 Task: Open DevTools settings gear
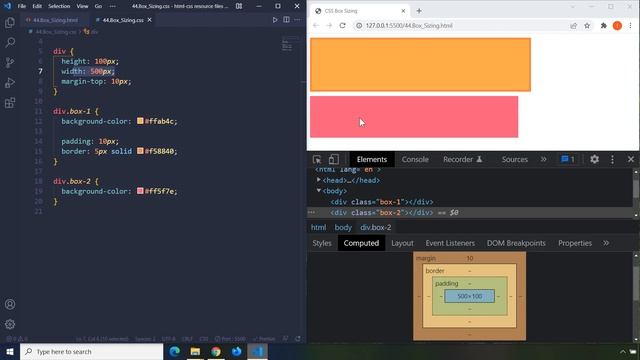click(594, 159)
